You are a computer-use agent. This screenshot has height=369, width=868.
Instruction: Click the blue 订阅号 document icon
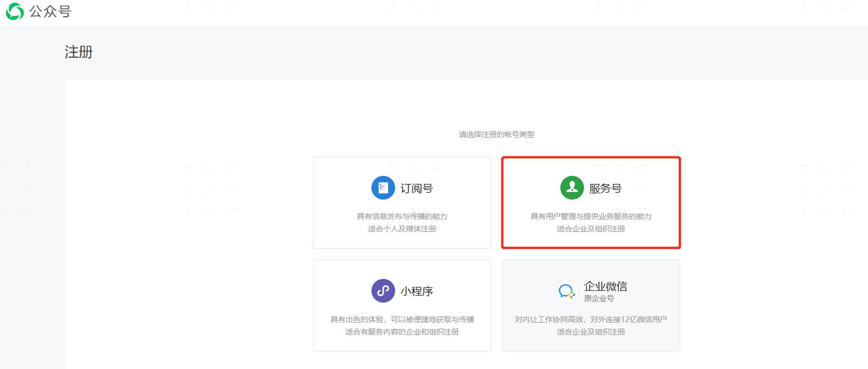coord(383,187)
